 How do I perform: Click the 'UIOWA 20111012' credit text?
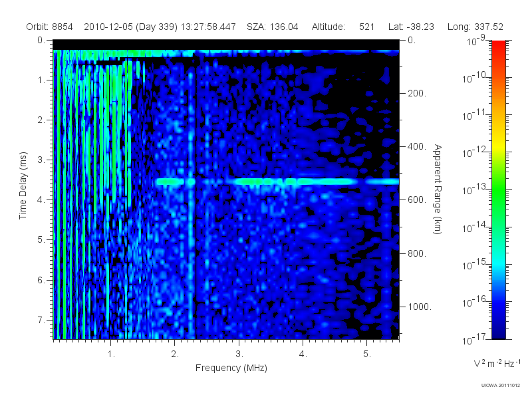click(501, 386)
